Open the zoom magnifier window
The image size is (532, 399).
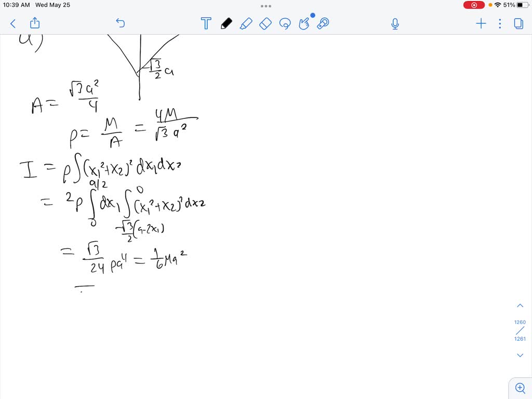pyautogui.click(x=521, y=388)
